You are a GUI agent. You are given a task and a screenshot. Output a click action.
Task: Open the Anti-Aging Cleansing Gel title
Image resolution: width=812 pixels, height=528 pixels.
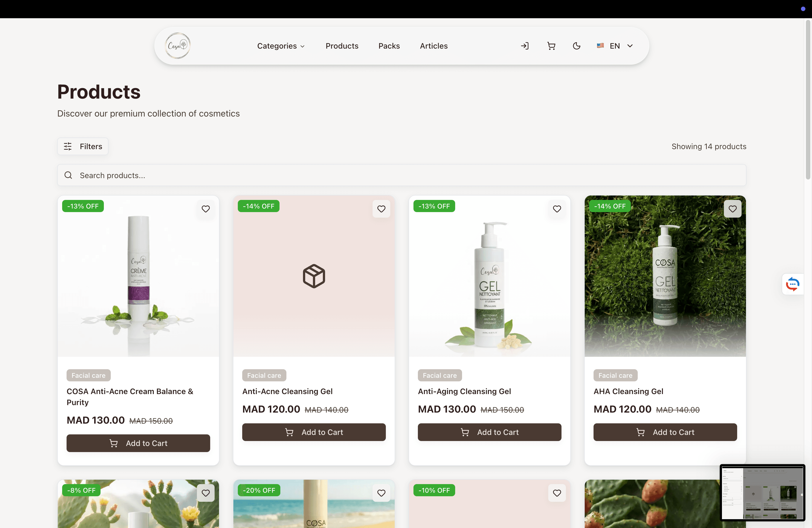pos(464,391)
